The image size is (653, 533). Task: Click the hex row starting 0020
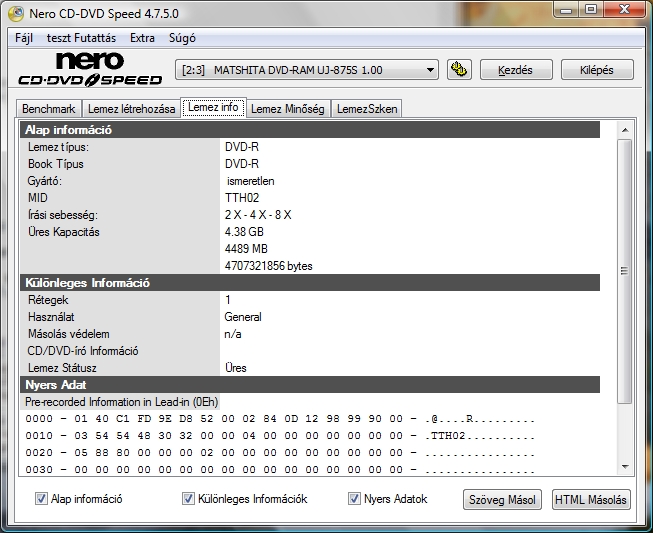[x=280, y=453]
